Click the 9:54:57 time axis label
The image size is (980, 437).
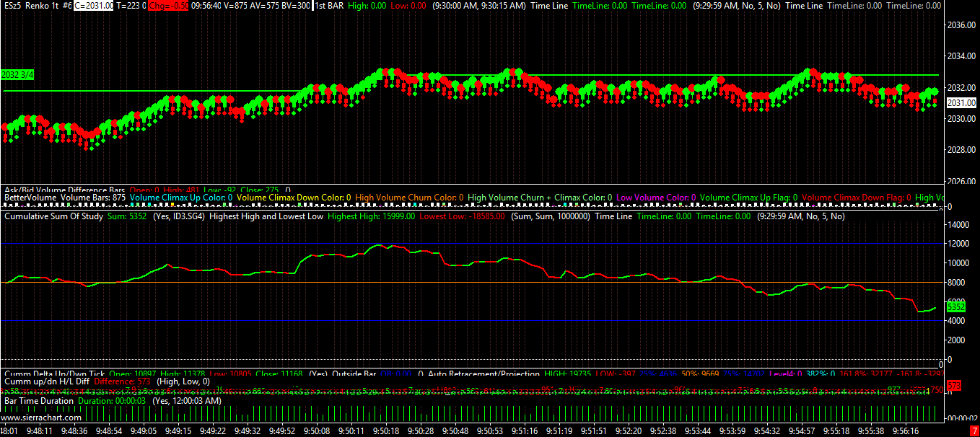tap(801, 431)
